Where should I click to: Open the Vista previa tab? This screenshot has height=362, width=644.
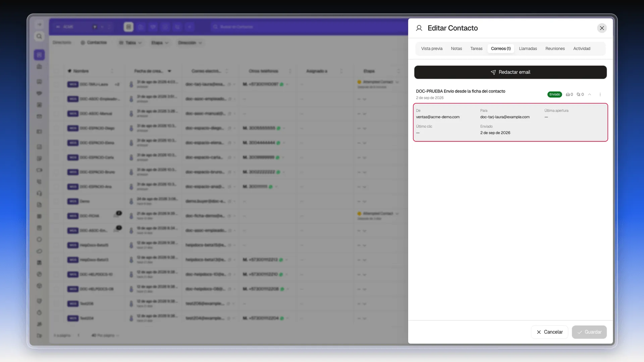[x=432, y=49]
